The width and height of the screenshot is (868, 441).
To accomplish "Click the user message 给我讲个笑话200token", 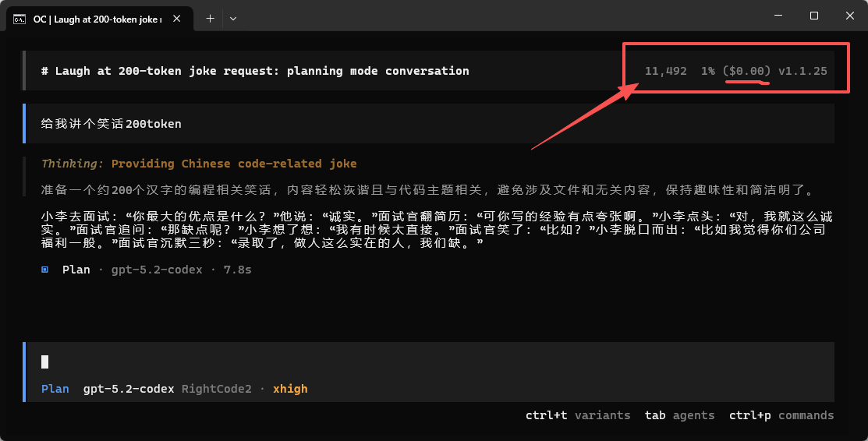I will click(x=112, y=123).
